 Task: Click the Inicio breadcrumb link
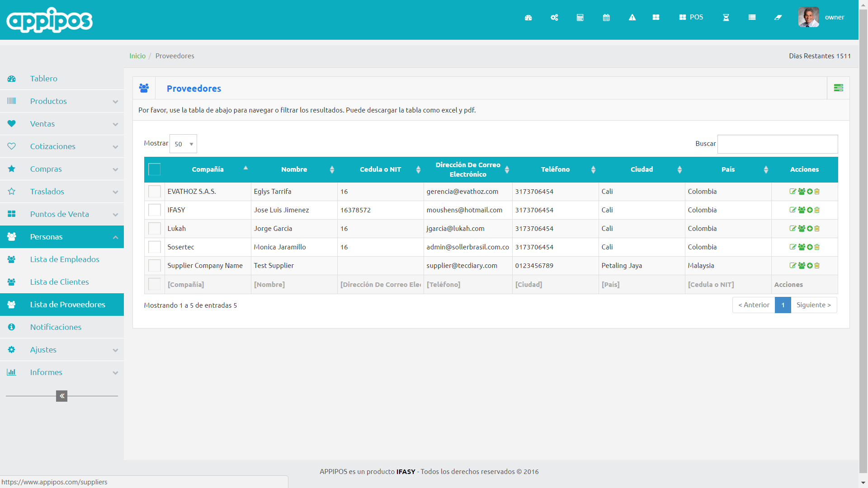[137, 56]
